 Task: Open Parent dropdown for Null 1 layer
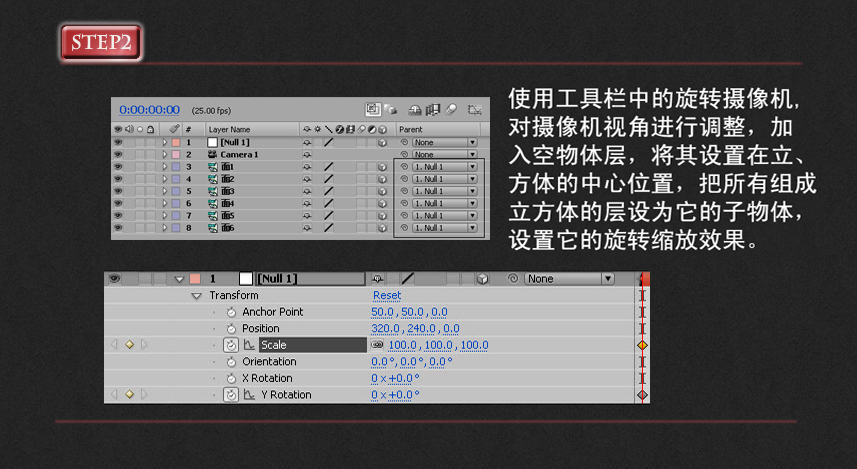[x=445, y=142]
